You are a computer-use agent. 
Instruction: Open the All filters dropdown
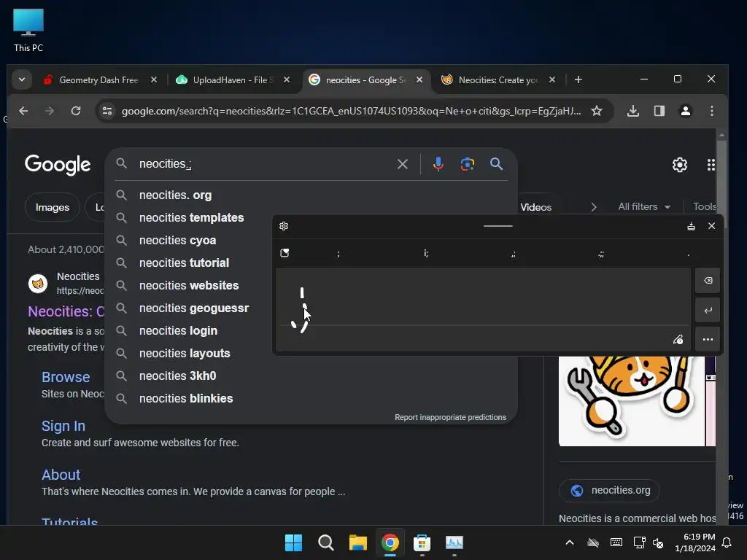pyautogui.click(x=644, y=206)
